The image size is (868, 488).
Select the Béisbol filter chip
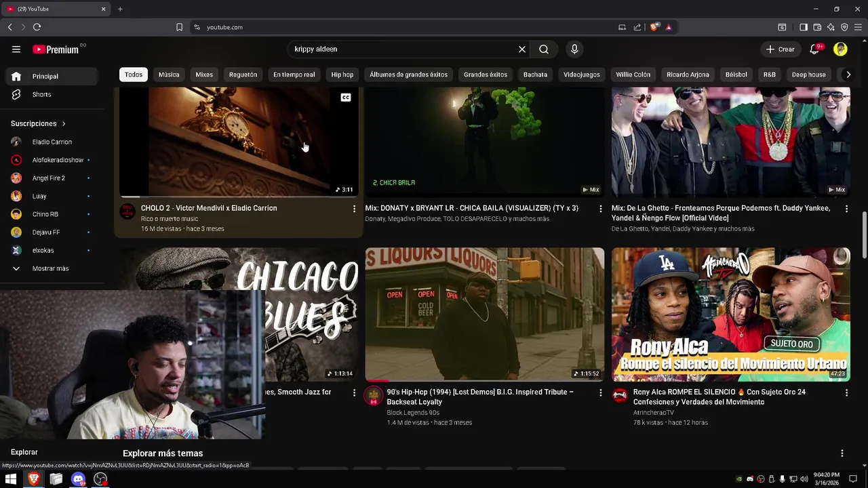coord(736,75)
